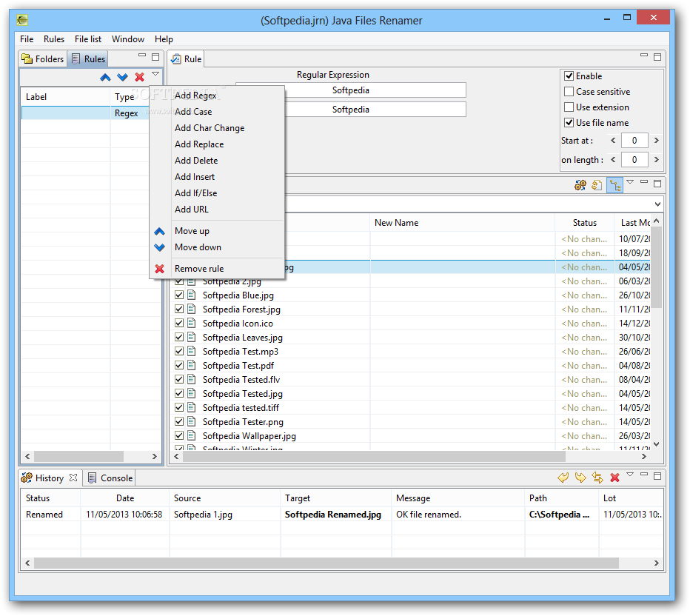This screenshot has height=616, width=690.
Task: Sort by the Status column in file list
Action: tap(584, 223)
